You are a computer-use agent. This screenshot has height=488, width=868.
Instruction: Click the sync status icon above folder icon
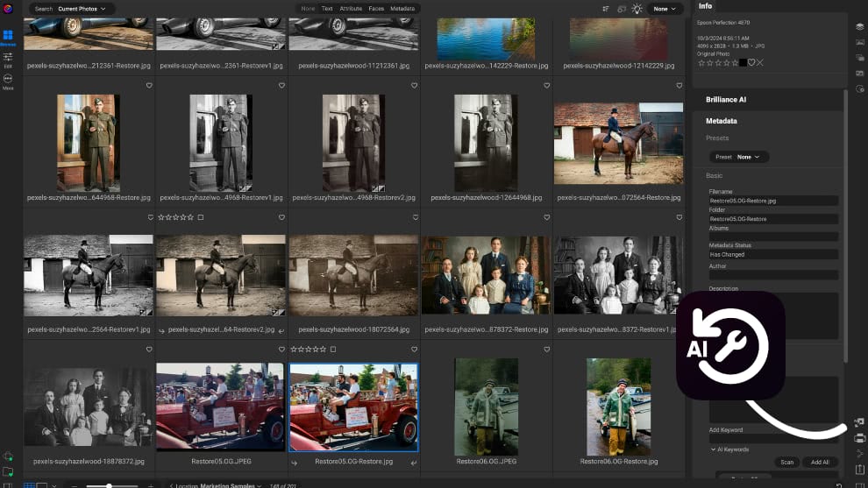pyautogui.click(x=8, y=456)
